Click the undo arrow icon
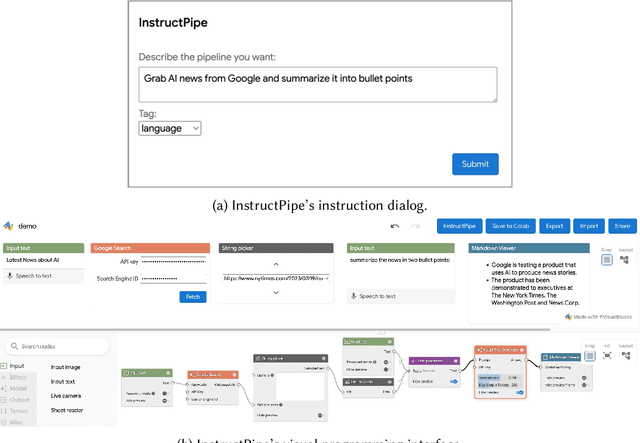 [395, 226]
